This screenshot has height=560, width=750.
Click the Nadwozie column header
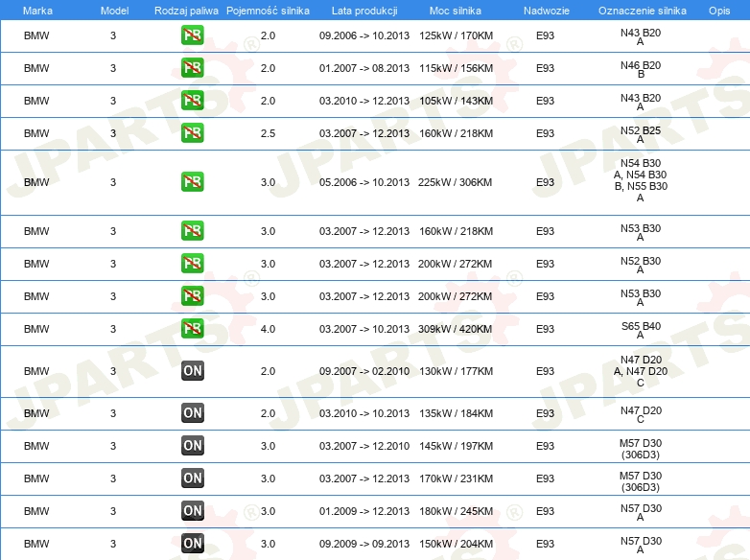[x=547, y=11]
